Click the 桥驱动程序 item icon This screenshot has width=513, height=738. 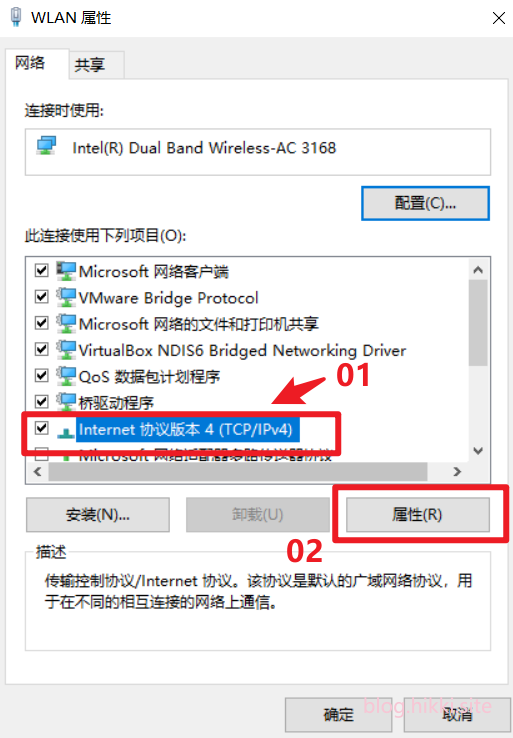click(x=66, y=402)
